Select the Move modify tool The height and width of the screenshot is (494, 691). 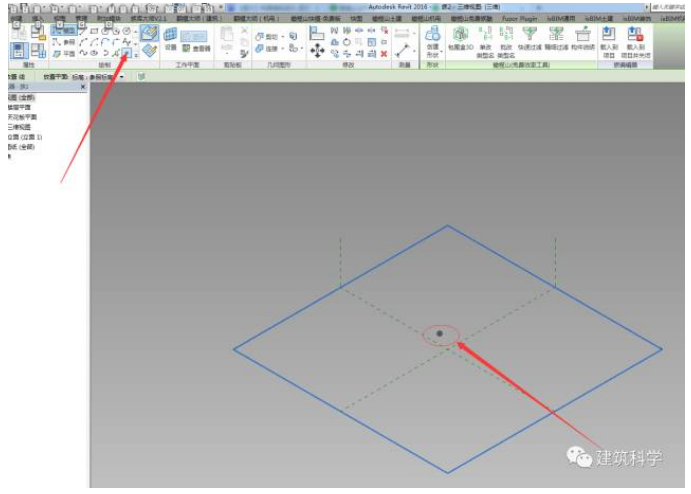[317, 51]
